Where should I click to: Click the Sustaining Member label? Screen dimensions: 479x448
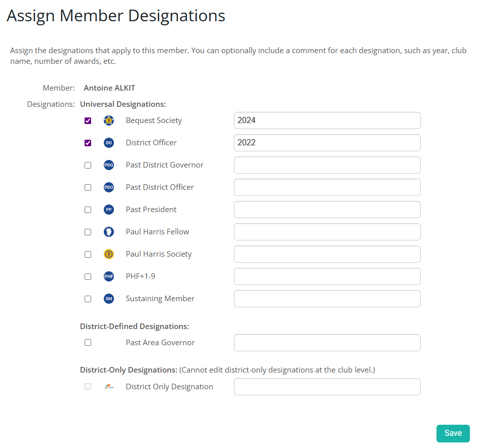click(x=160, y=299)
